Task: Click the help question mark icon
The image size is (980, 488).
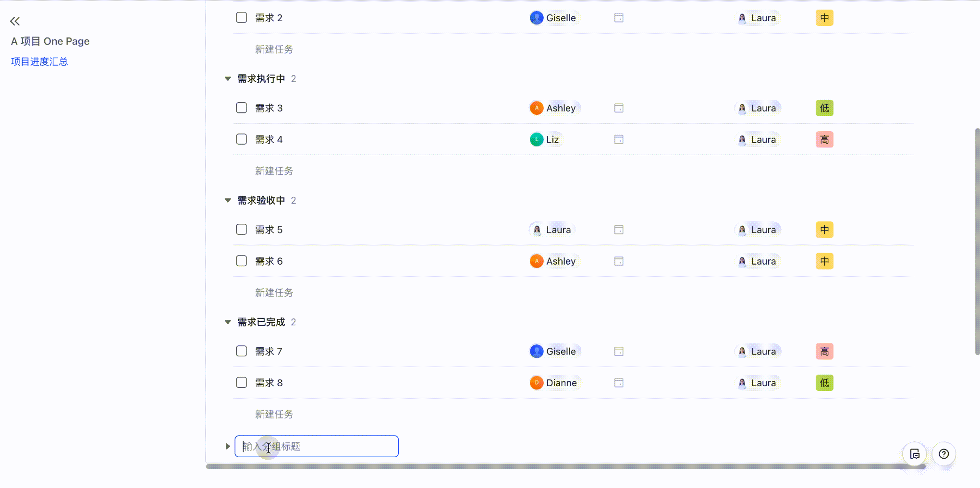Action: [x=943, y=454]
